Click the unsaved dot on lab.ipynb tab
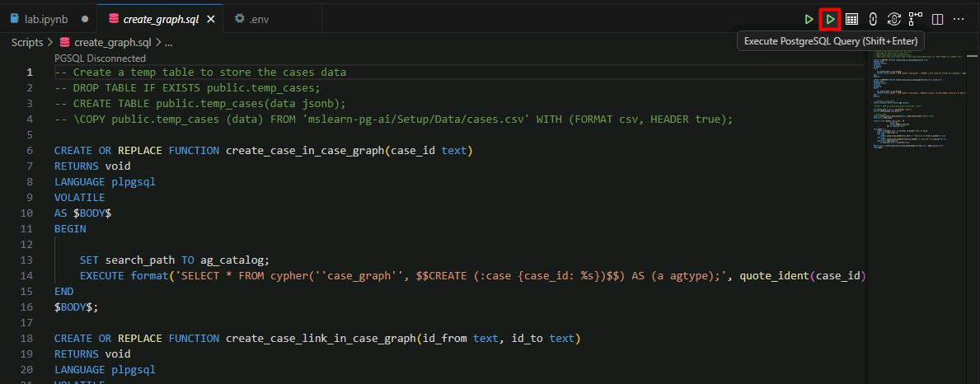The height and width of the screenshot is (384, 980). (85, 18)
